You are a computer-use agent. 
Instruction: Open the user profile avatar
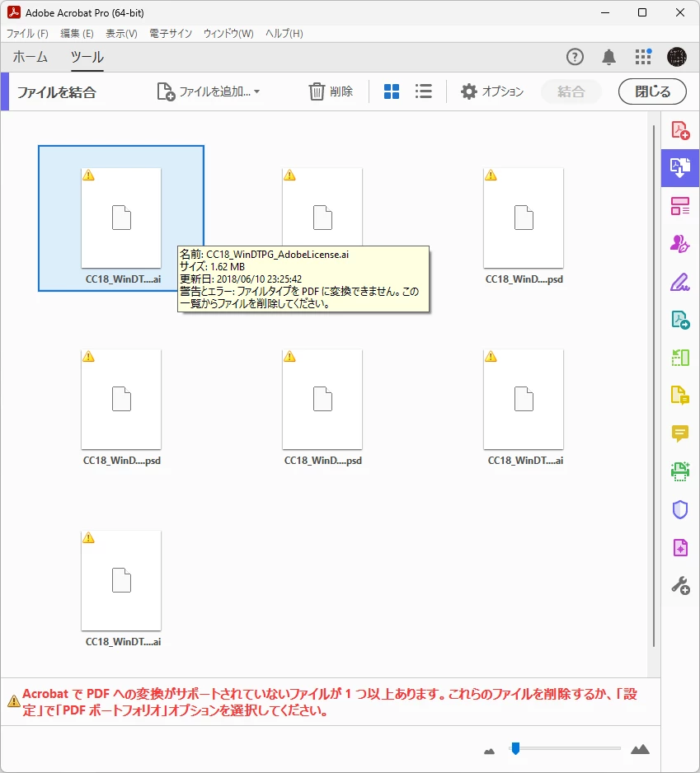point(677,57)
